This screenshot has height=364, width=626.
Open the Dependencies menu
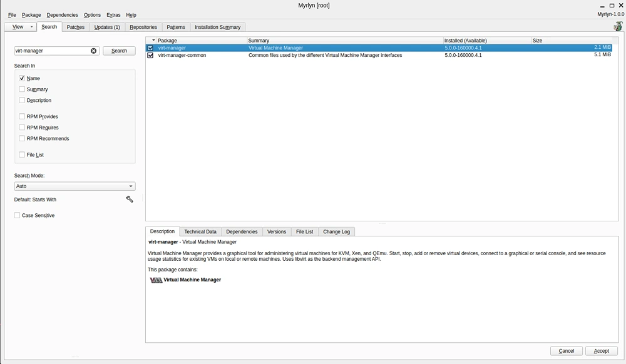point(62,15)
